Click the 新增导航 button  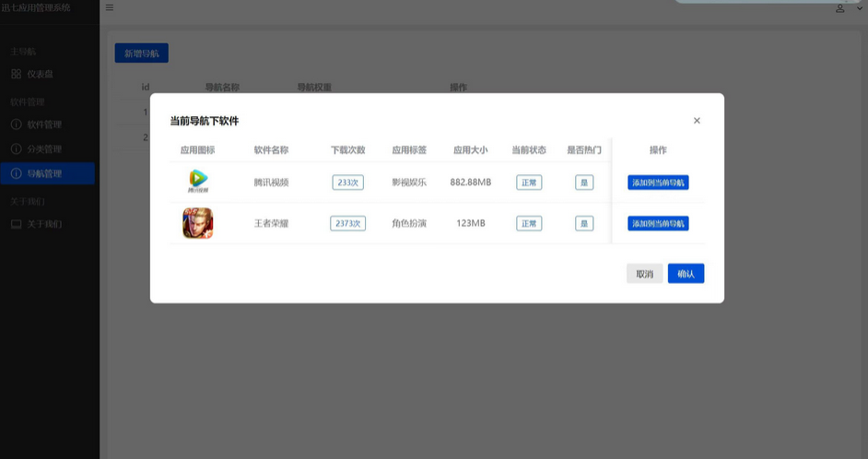coord(142,53)
